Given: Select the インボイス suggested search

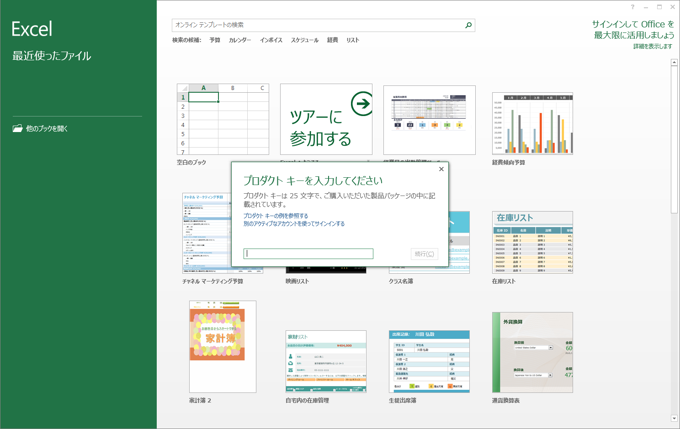Looking at the screenshot, I should (x=271, y=40).
